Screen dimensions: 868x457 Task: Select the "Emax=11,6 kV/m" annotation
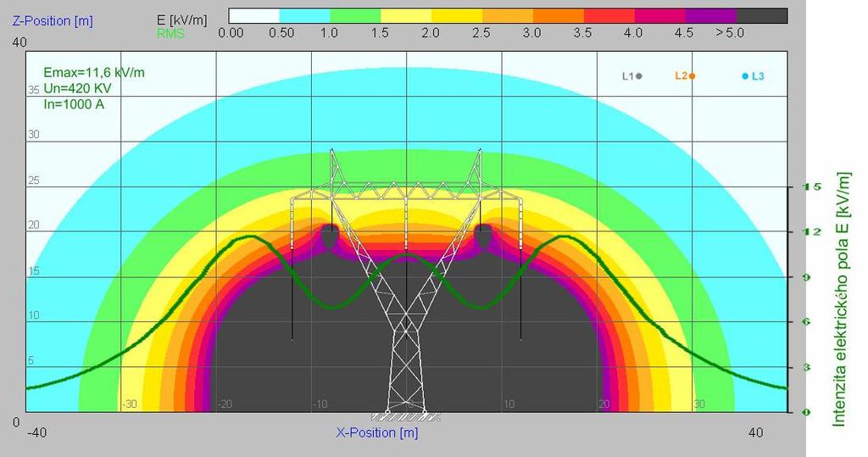click(94, 73)
